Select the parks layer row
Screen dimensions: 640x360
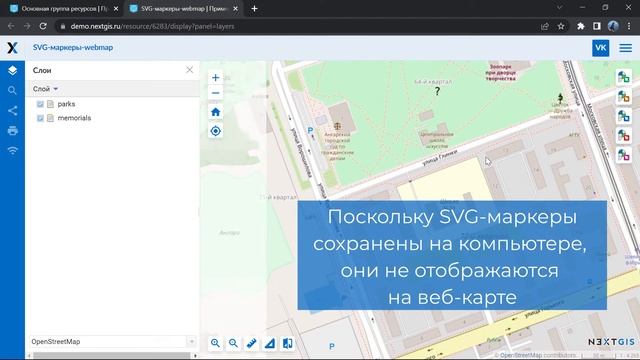(112, 104)
